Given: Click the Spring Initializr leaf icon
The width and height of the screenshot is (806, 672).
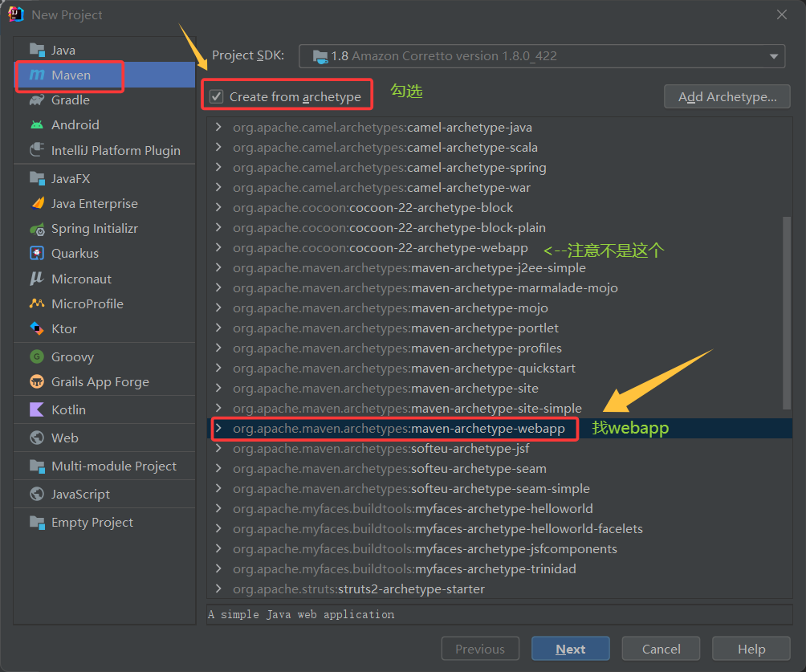Looking at the screenshot, I should [x=37, y=229].
